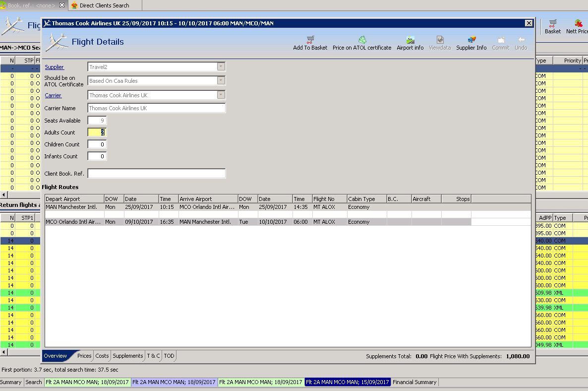
Task: Click the Priority column header in background grid
Action: tap(568, 61)
